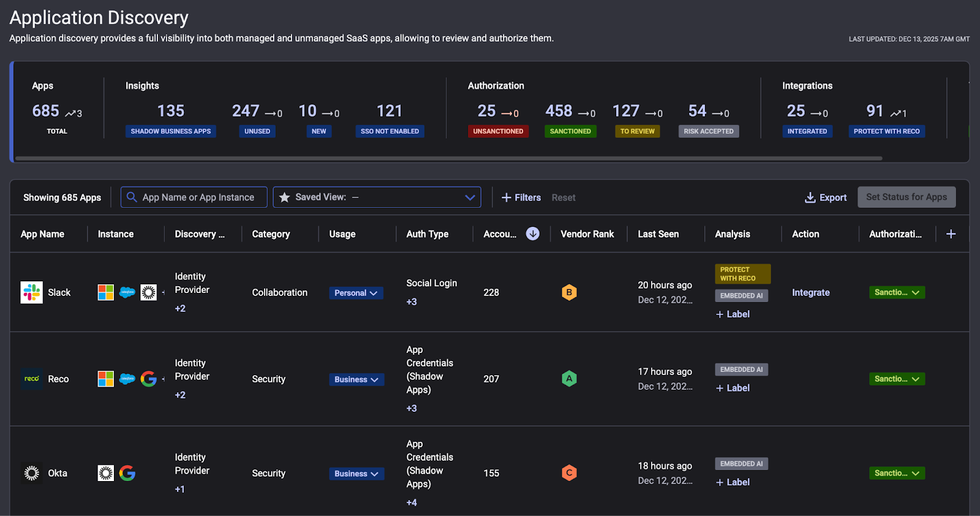Click the Slack app logo icon
Viewport: 980px width, 516px height.
[31, 293]
